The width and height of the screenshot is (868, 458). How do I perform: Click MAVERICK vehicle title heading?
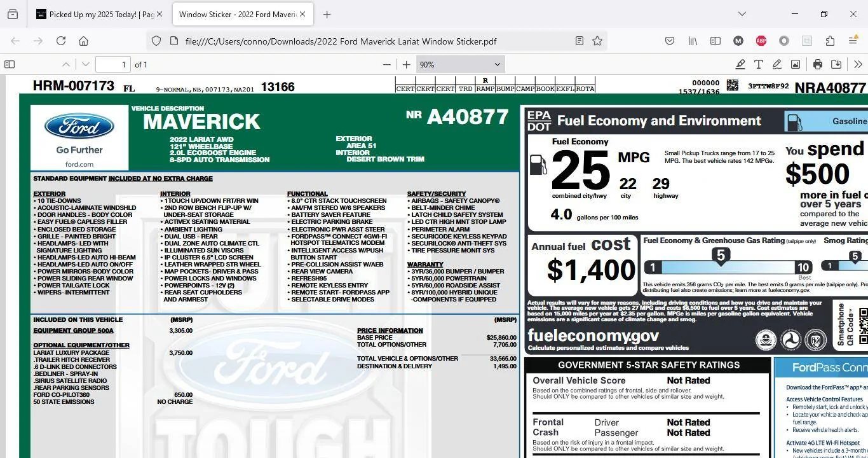(202, 121)
